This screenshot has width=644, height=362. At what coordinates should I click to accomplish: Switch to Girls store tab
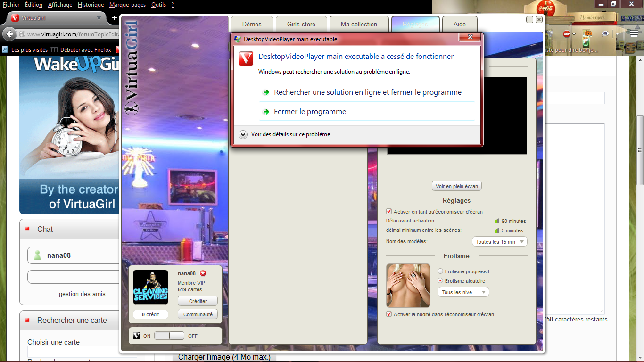[301, 24]
